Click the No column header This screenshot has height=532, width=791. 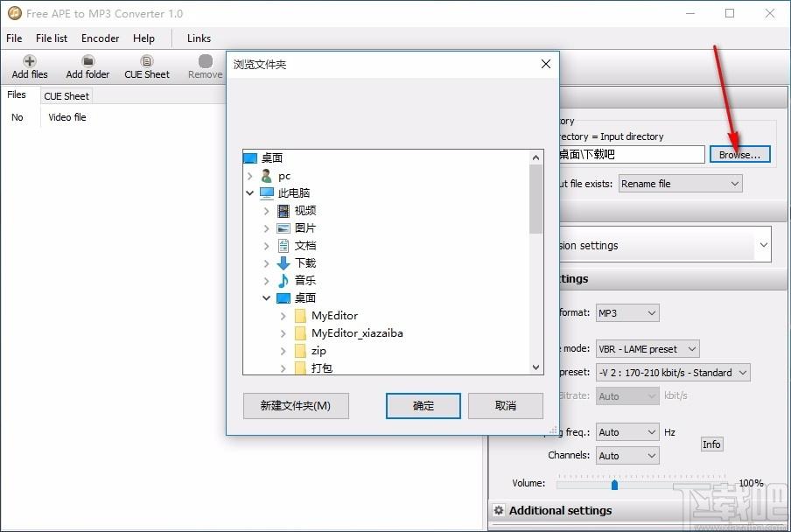[x=17, y=117]
